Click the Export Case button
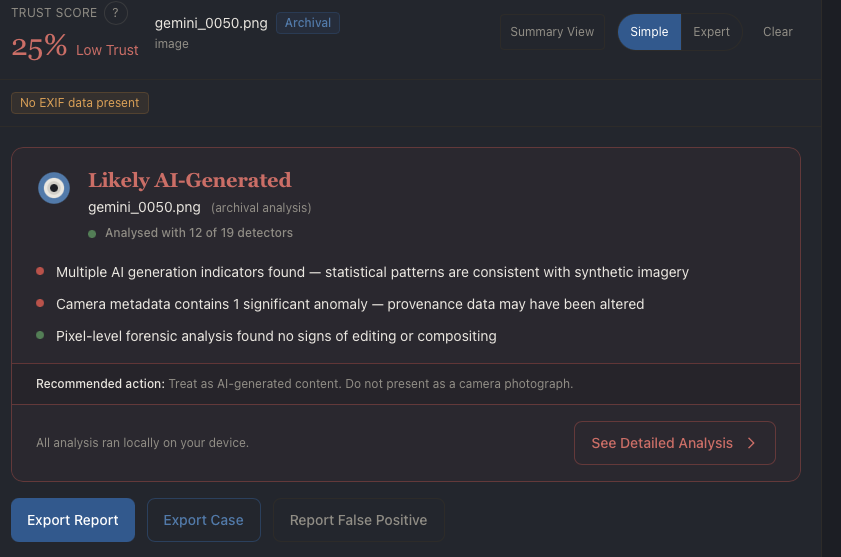 [204, 520]
